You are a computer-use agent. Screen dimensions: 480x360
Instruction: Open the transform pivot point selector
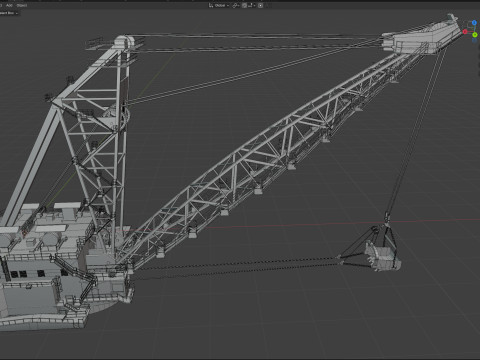click(x=236, y=5)
